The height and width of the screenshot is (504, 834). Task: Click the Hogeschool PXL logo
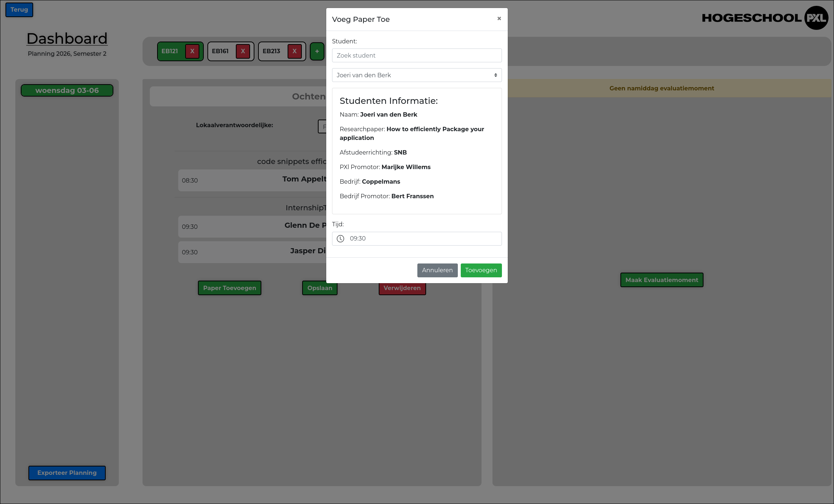click(765, 18)
